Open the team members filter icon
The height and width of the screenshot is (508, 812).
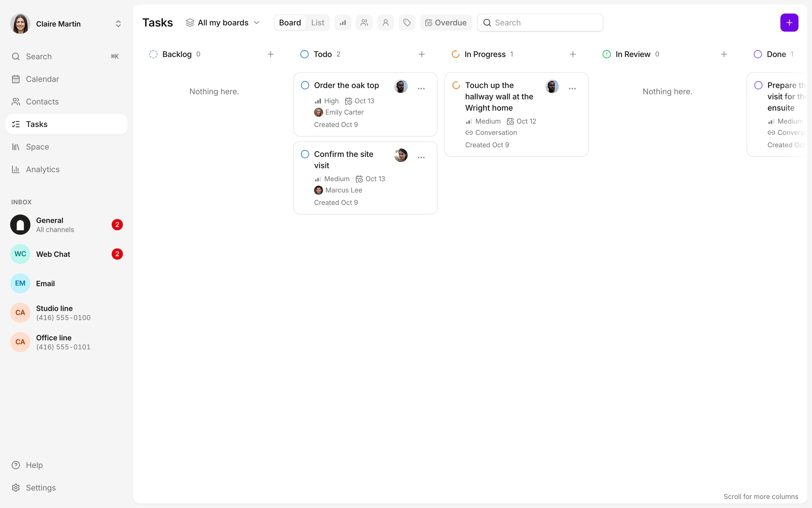pyautogui.click(x=364, y=23)
